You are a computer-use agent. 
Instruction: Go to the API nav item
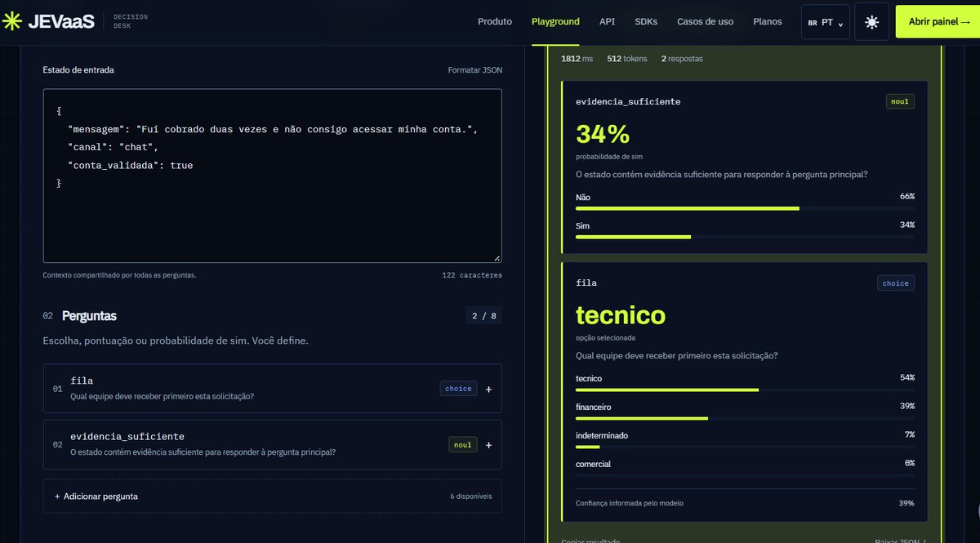608,22
